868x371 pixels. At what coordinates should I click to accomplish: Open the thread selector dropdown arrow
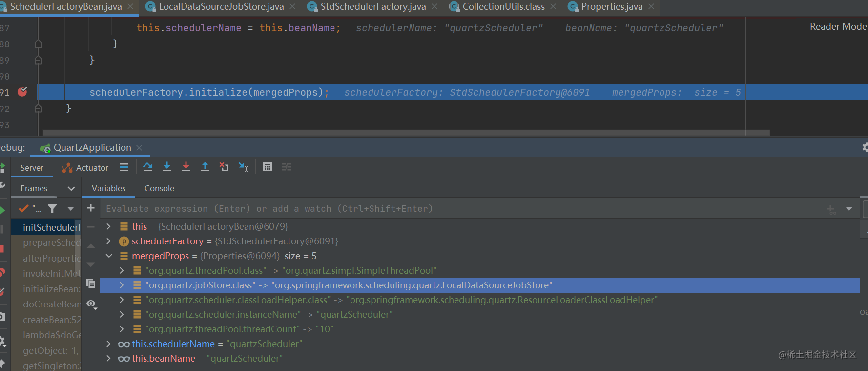click(x=71, y=209)
